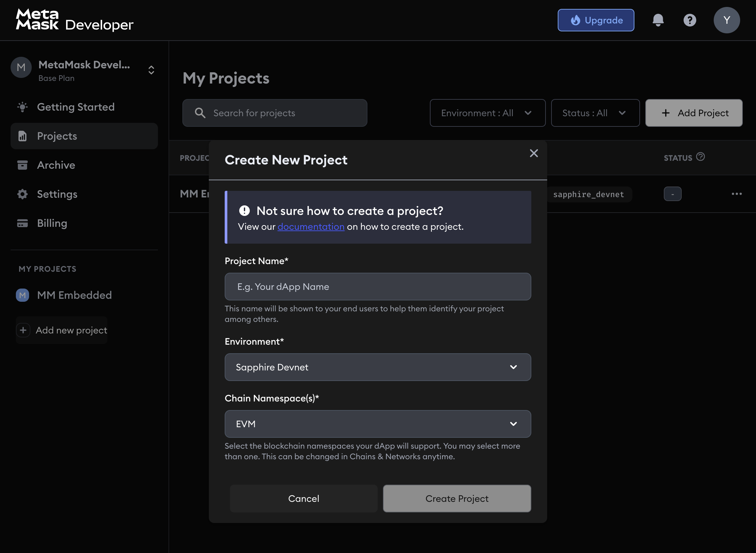Viewport: 756px width, 553px height.
Task: Open Settings in sidebar
Action: [84, 194]
